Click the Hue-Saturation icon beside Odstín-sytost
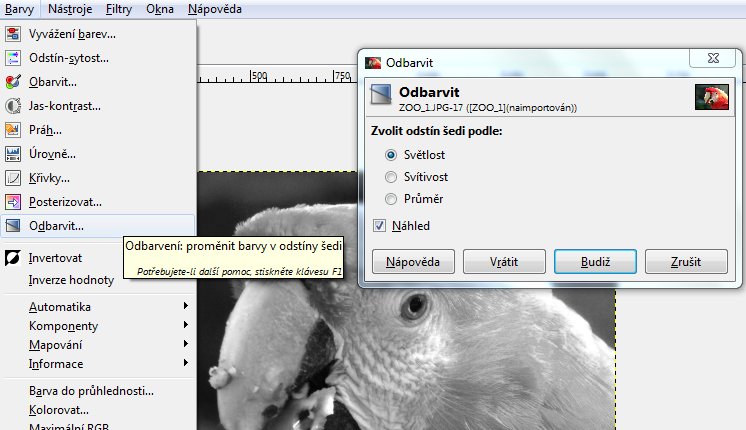This screenshot has width=746, height=430. [13, 58]
